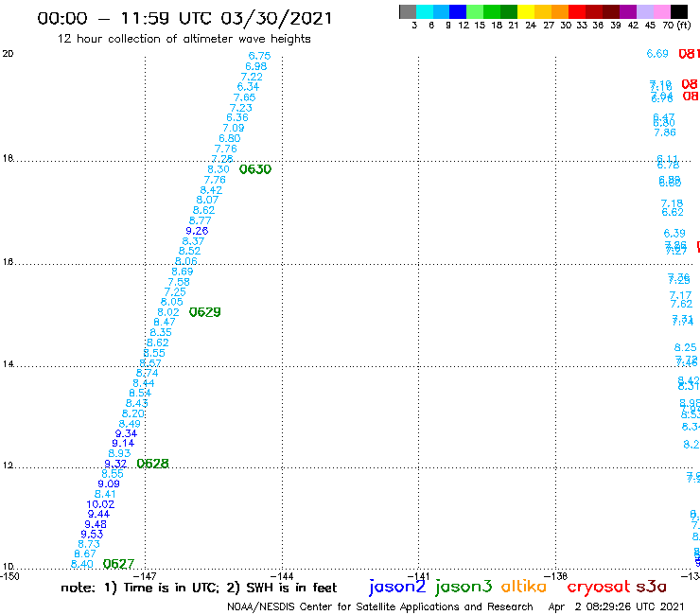Screen dimensions: 700x615
Task: Click the purple swatch in the legend
Action: (x=628, y=11)
